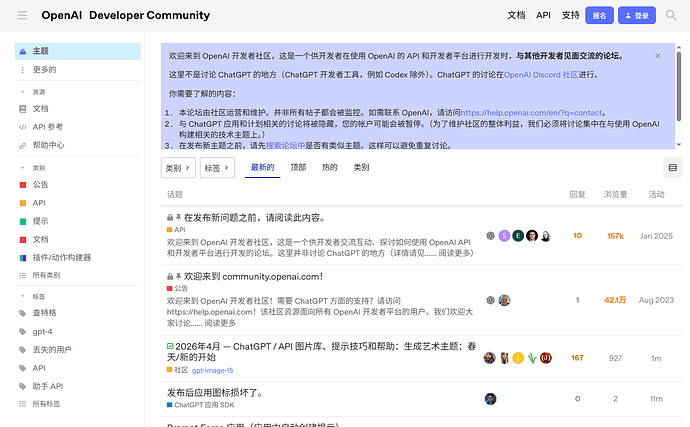The height and width of the screenshot is (427, 690).
Task: Click the 登录 login button
Action: tap(637, 15)
